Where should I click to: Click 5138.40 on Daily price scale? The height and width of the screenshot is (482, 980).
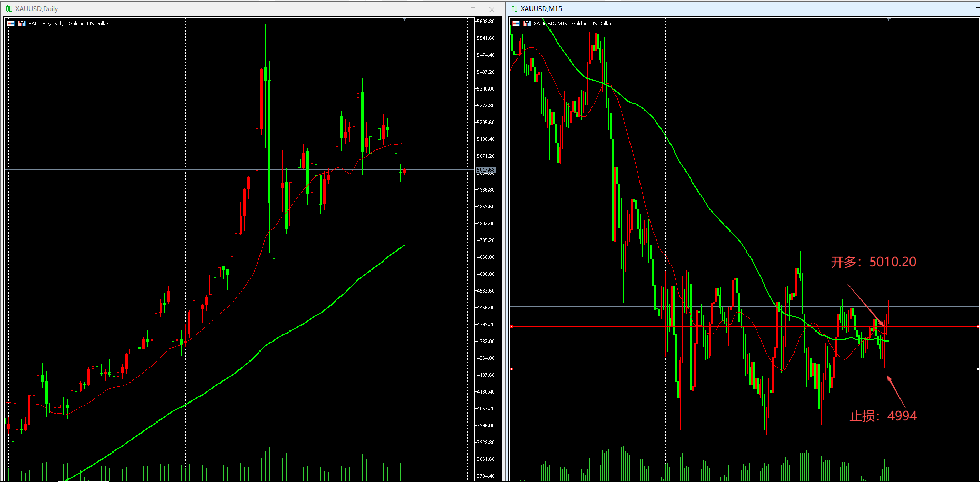tap(485, 139)
